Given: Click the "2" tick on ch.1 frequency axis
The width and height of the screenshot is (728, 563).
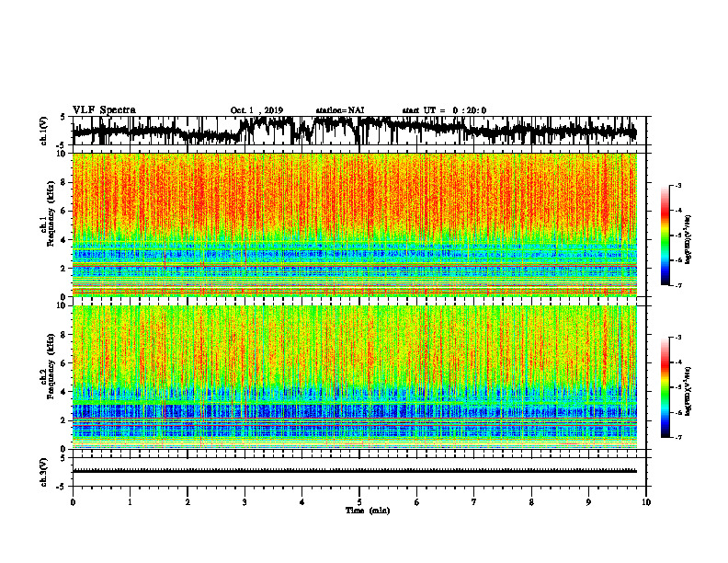Looking at the screenshot, I should point(63,269).
